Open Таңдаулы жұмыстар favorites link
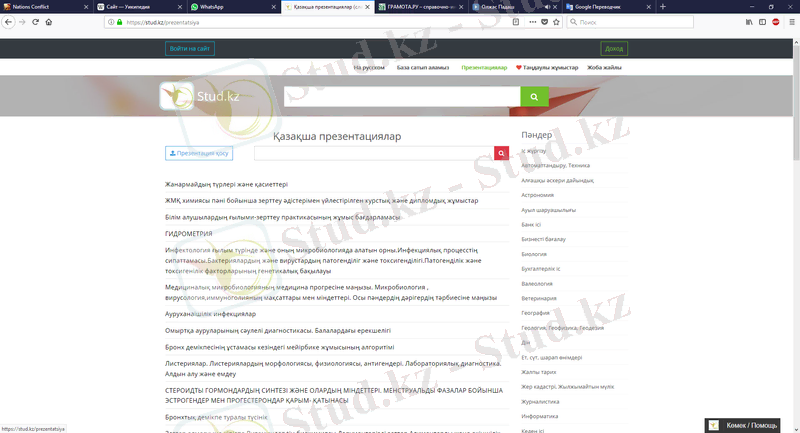Screen dimensions: 800x433 [547, 67]
